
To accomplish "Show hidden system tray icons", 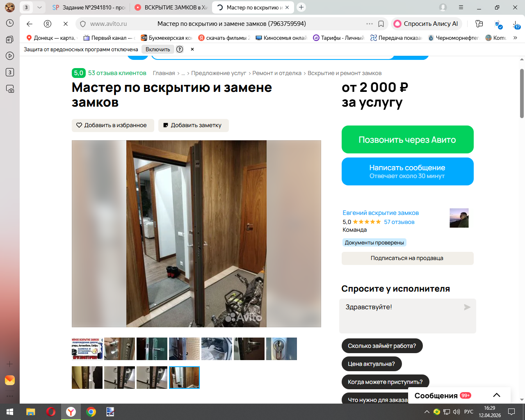I will [x=427, y=412].
